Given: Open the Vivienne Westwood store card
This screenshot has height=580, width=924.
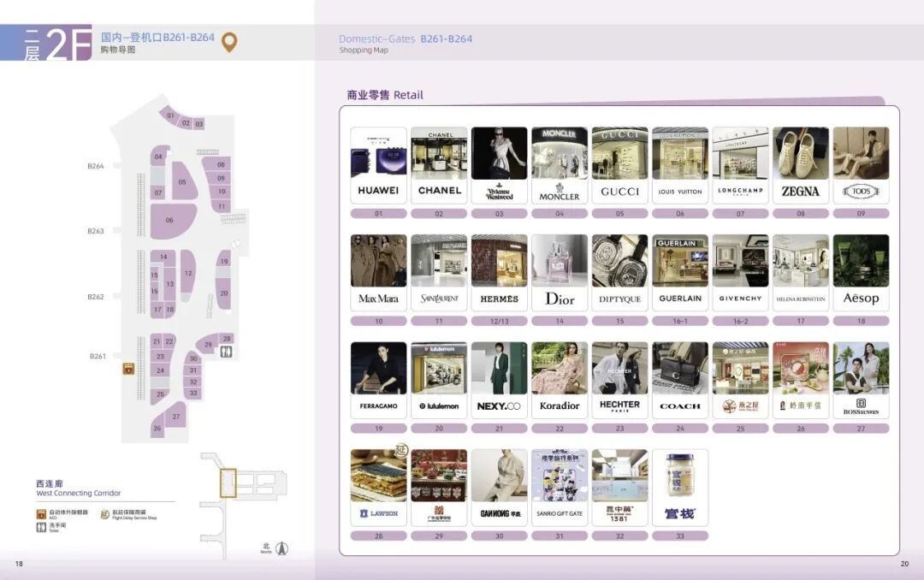Looking at the screenshot, I should (x=499, y=165).
